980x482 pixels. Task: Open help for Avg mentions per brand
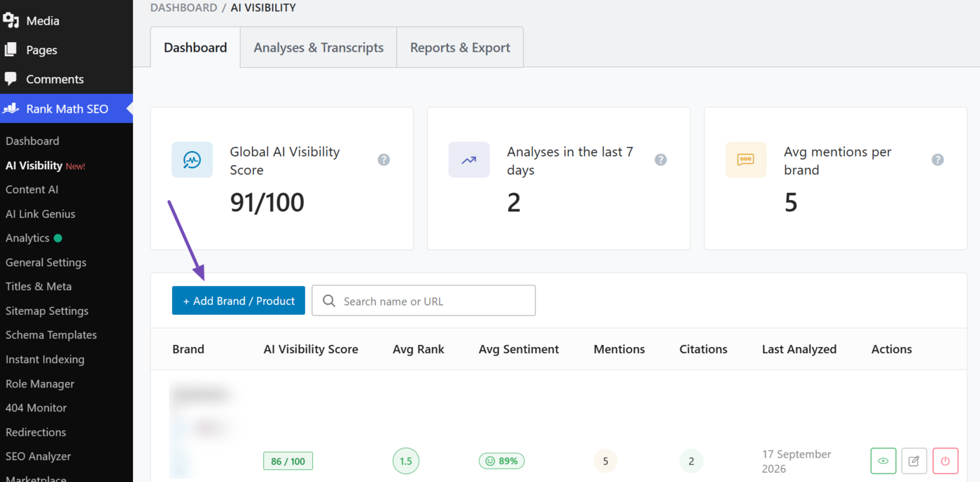click(937, 160)
